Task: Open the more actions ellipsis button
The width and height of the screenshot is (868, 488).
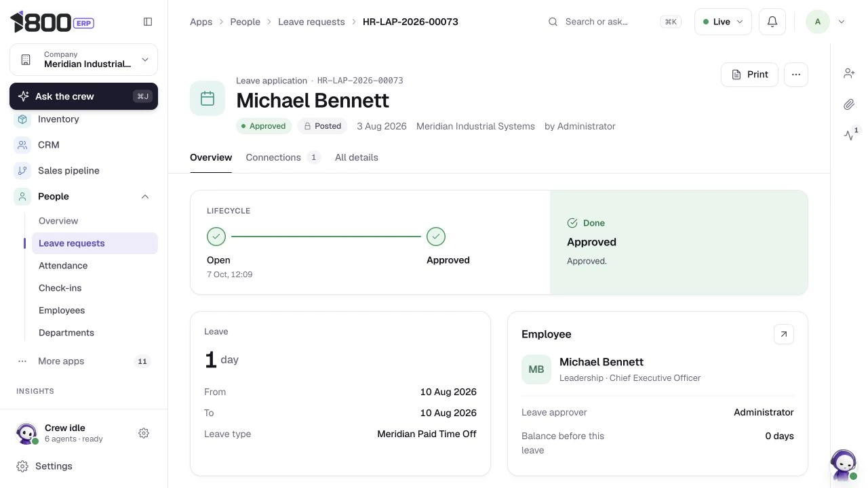Action: point(796,75)
